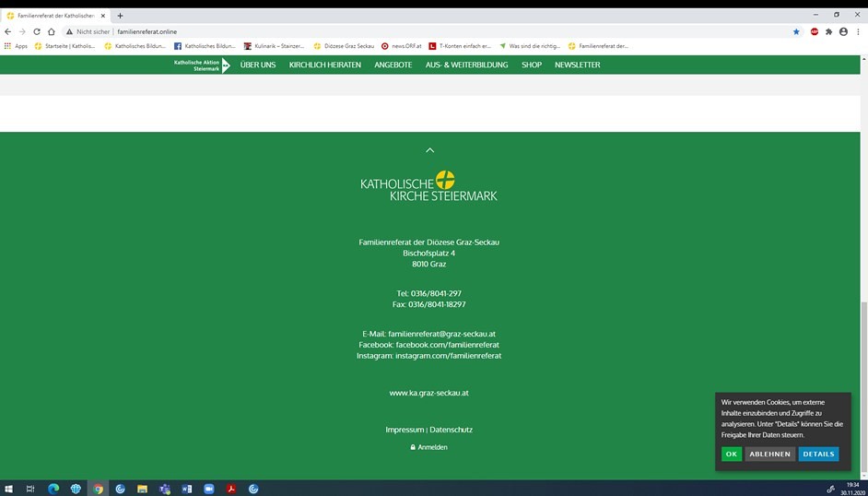Select AUS- & WEITERBILDUNG in navigation
The height and width of the screenshot is (496, 868).
pos(466,65)
